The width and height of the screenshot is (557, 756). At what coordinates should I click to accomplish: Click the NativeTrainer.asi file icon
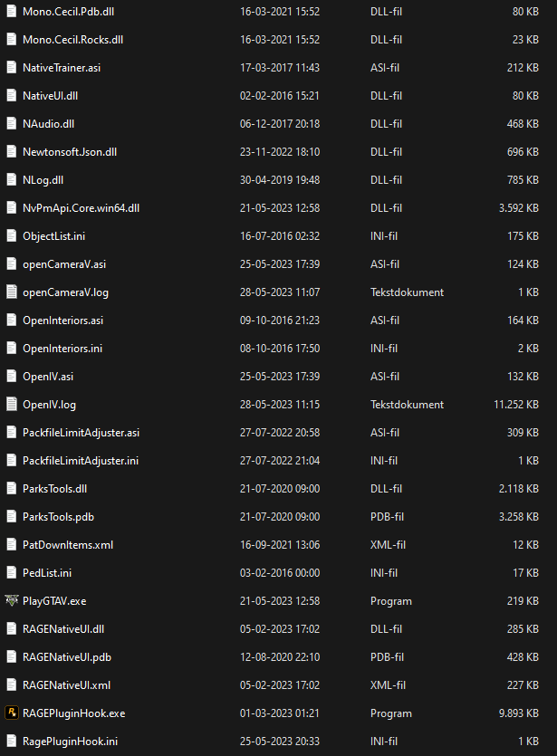tap(12, 68)
